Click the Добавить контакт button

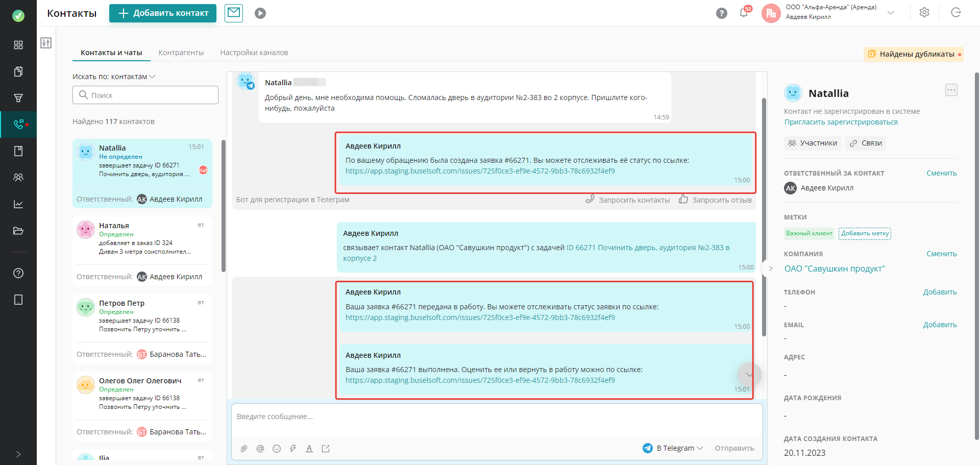tap(163, 13)
